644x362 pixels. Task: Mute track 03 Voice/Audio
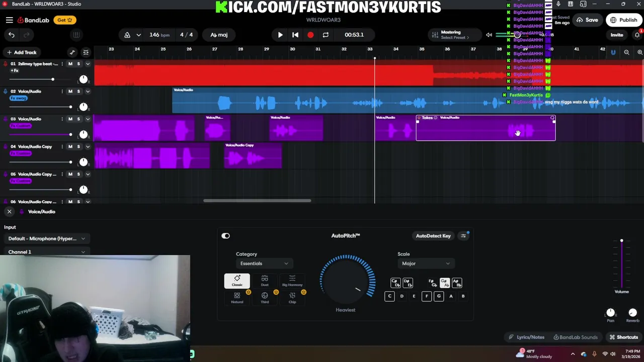pyautogui.click(x=70, y=119)
